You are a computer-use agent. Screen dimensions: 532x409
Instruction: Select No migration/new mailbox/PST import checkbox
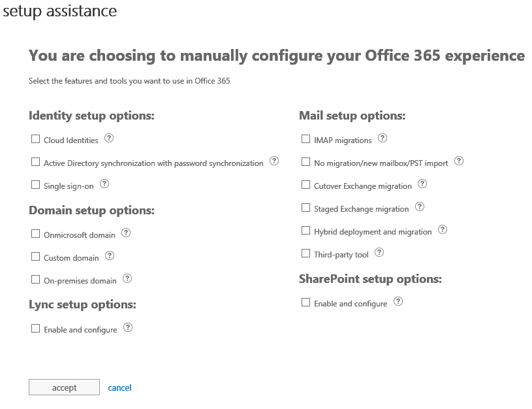pos(306,162)
